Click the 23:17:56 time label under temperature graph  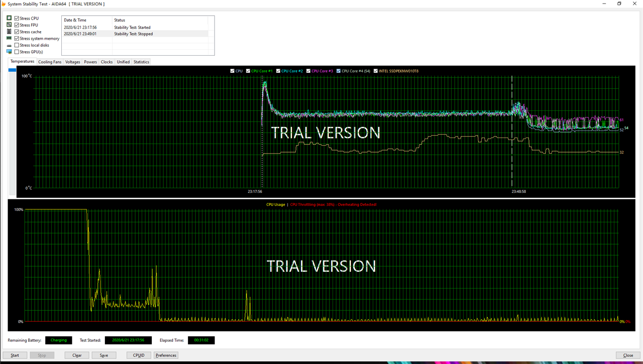pyautogui.click(x=255, y=191)
